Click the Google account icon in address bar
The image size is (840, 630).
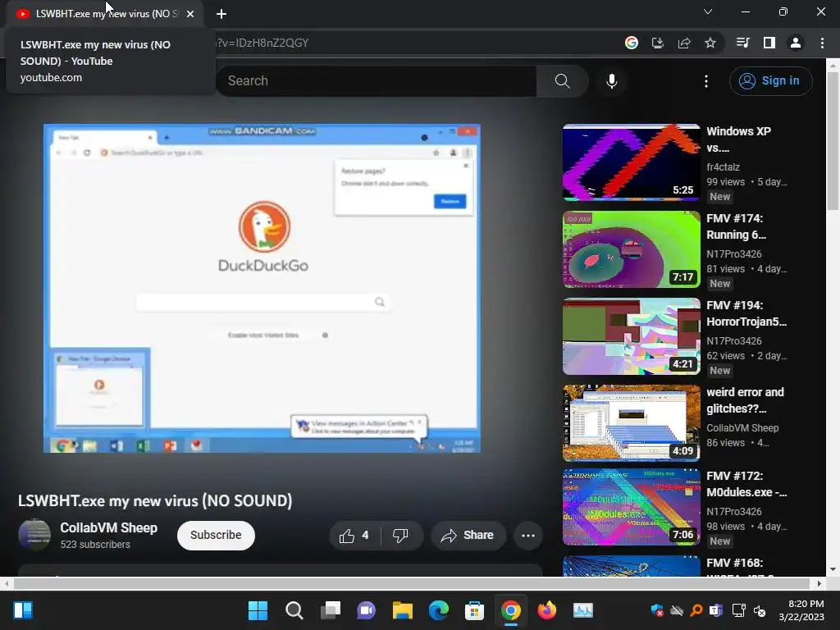coord(632,43)
